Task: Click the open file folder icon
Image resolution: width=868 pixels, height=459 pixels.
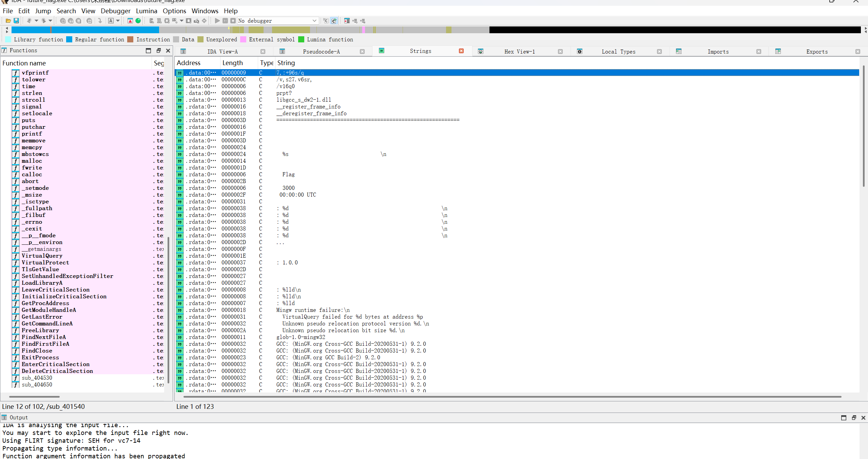Action: coord(8,21)
